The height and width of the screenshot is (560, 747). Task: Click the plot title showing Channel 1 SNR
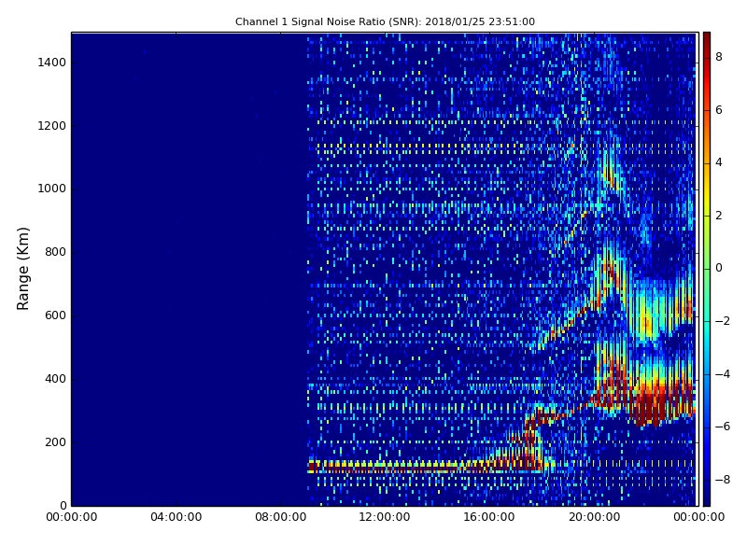(x=385, y=21)
